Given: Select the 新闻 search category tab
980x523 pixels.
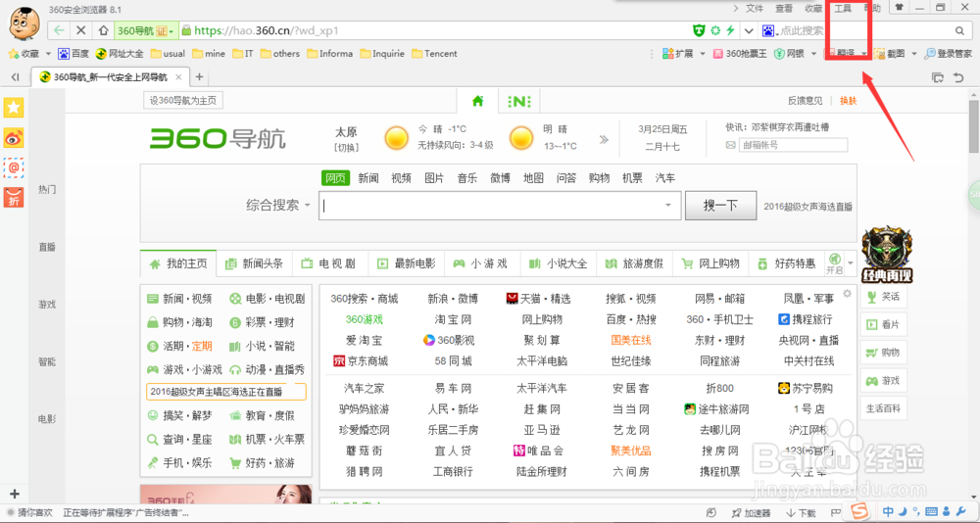Looking at the screenshot, I should [x=368, y=178].
